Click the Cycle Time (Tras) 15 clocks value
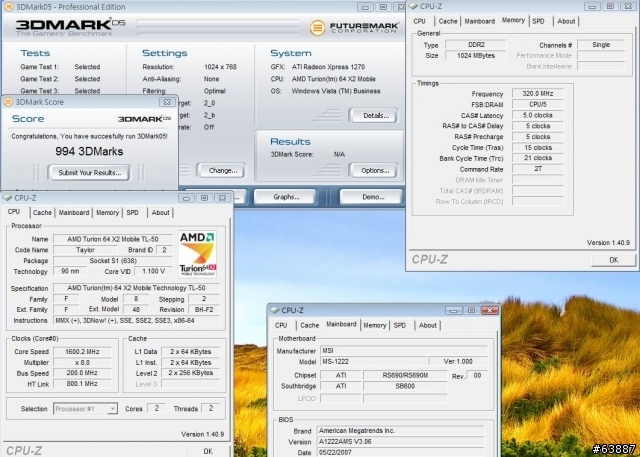Image resolution: width=640 pixels, height=457 pixels. tap(538, 147)
